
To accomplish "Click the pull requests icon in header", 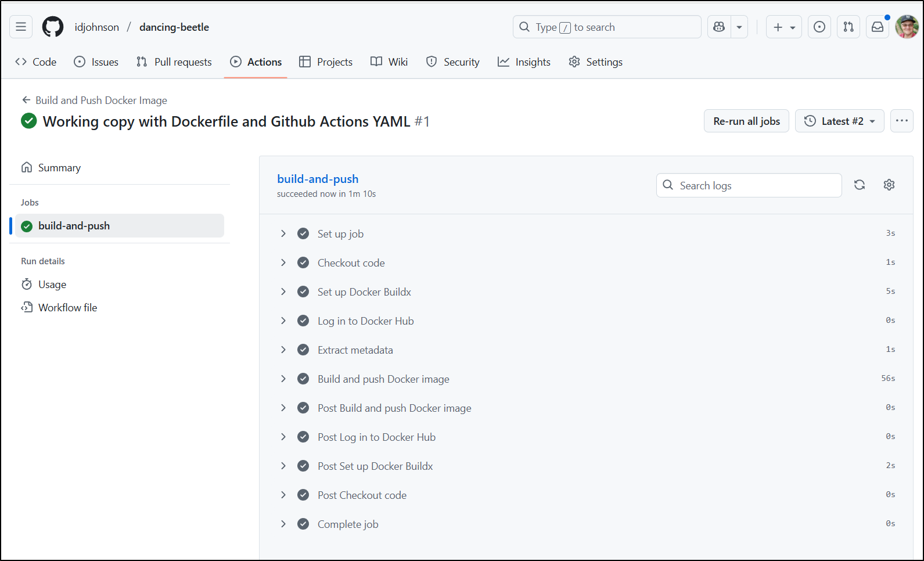I will 849,27.
